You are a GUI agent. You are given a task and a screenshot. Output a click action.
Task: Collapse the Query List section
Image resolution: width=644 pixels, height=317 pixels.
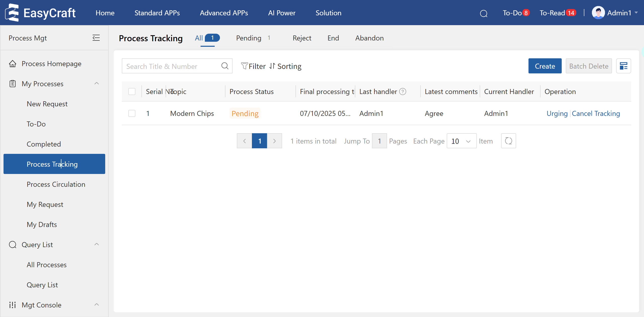pos(96,244)
